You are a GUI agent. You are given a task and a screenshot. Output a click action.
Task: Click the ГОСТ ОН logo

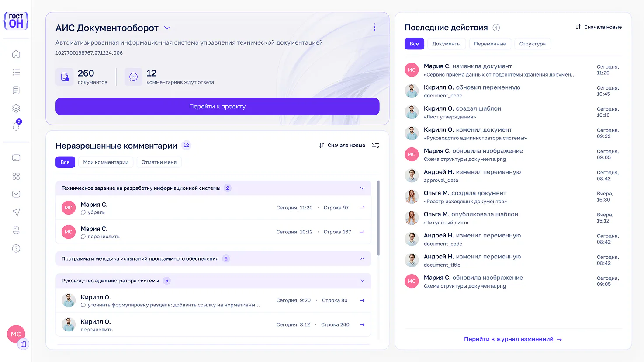[x=16, y=21]
